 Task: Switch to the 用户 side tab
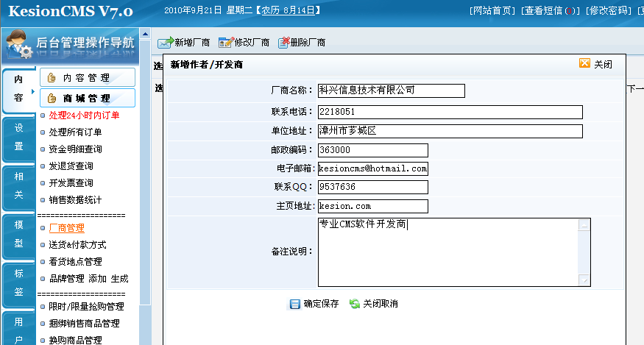[x=18, y=330]
